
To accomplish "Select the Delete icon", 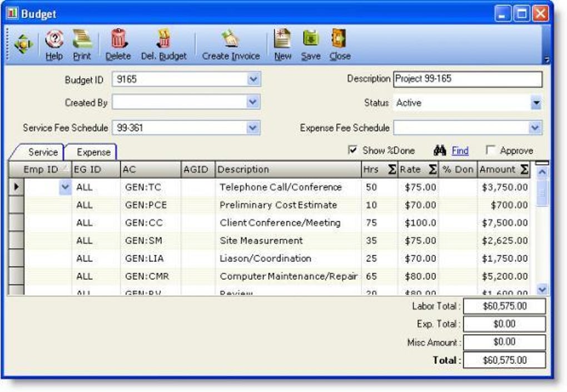I will 118,44.
